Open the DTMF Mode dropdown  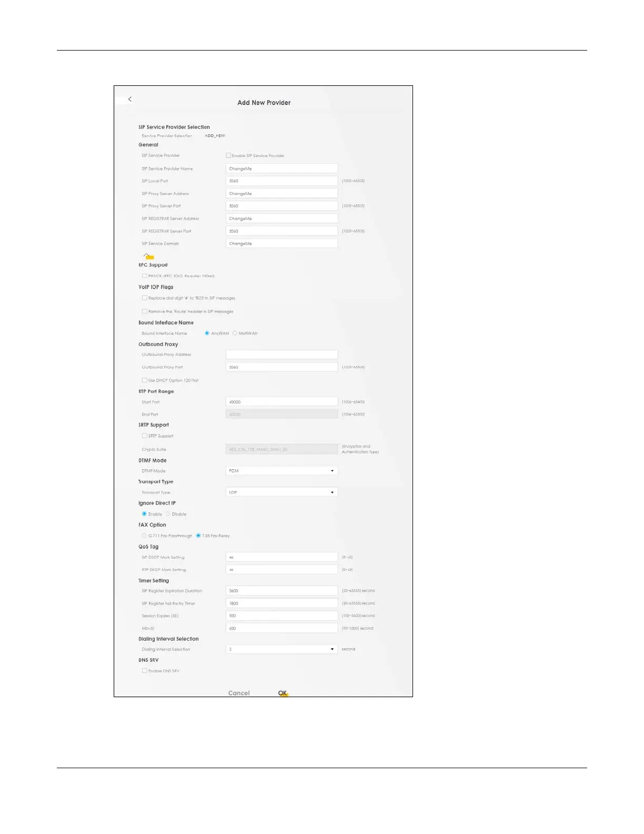[281, 471]
